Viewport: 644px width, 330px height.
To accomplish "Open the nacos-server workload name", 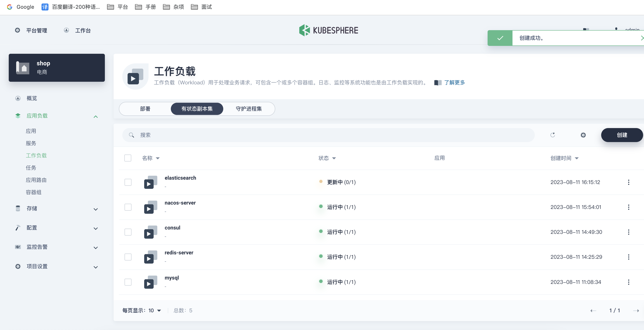I will [180, 203].
